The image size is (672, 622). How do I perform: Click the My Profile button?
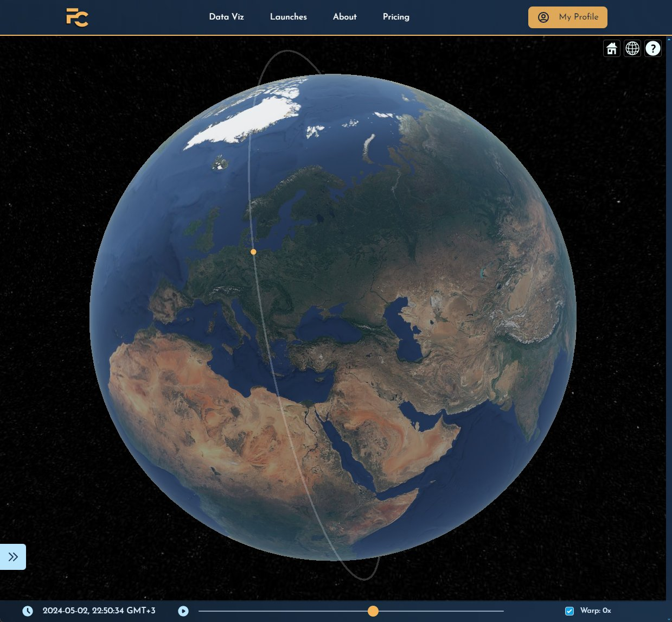coord(567,17)
